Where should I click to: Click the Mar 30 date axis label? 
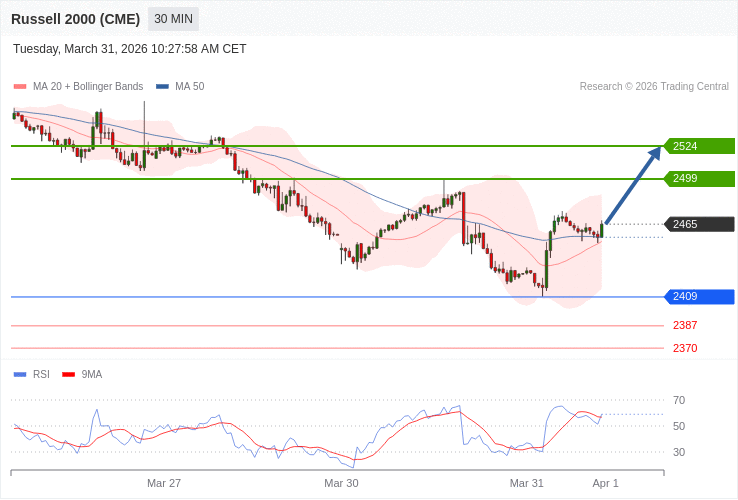pos(341,483)
